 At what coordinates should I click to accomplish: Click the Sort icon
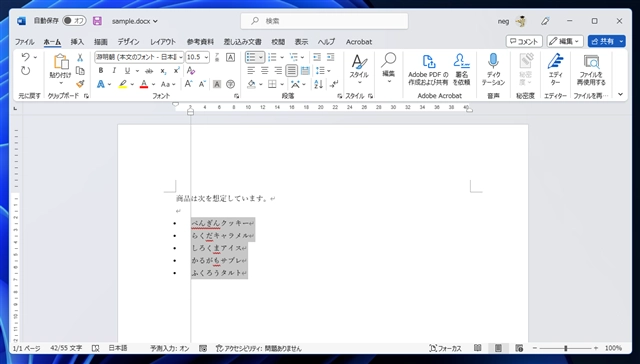tap(318, 84)
